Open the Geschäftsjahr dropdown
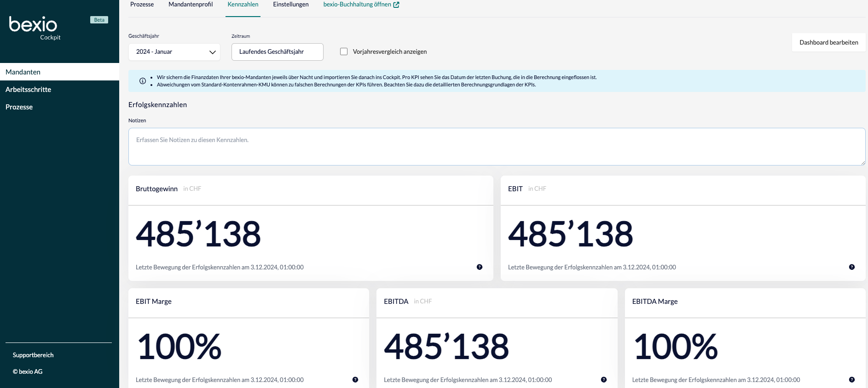The width and height of the screenshot is (868, 388). click(174, 52)
